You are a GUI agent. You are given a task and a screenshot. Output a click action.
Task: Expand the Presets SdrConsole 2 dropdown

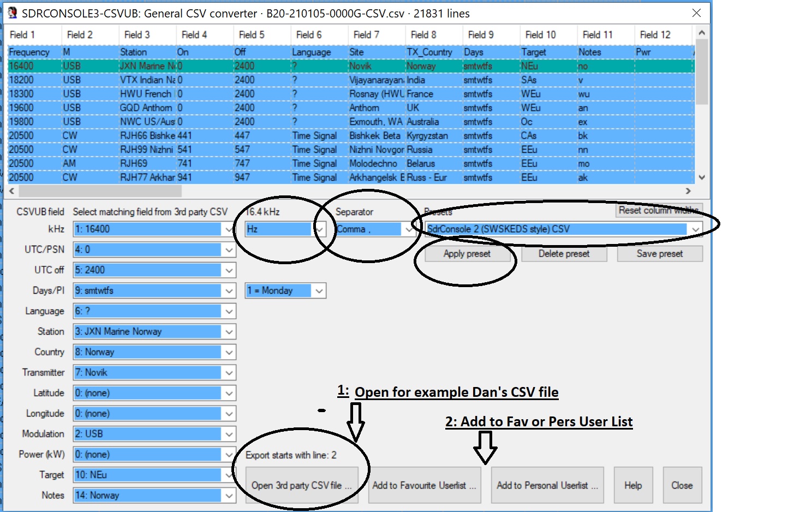[x=695, y=229]
